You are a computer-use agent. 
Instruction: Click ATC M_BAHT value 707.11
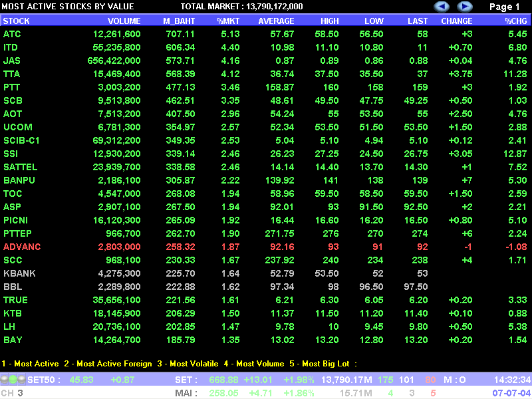click(180, 35)
